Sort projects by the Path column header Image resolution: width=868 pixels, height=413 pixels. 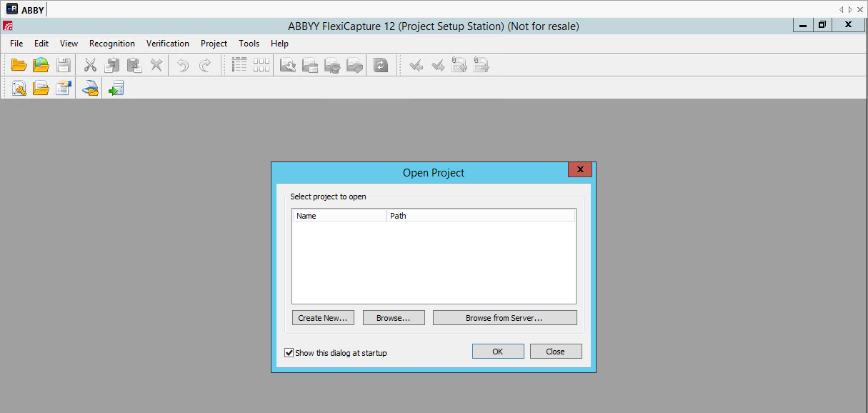tap(481, 215)
